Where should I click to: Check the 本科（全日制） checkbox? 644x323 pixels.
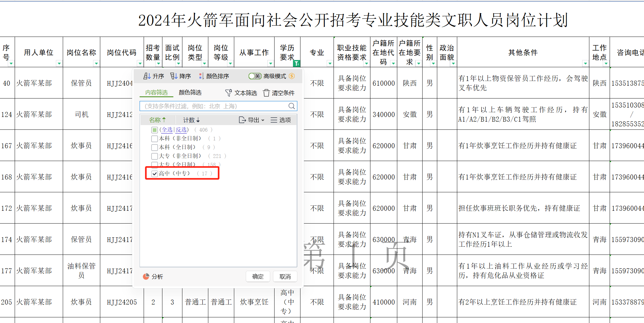pyautogui.click(x=155, y=147)
